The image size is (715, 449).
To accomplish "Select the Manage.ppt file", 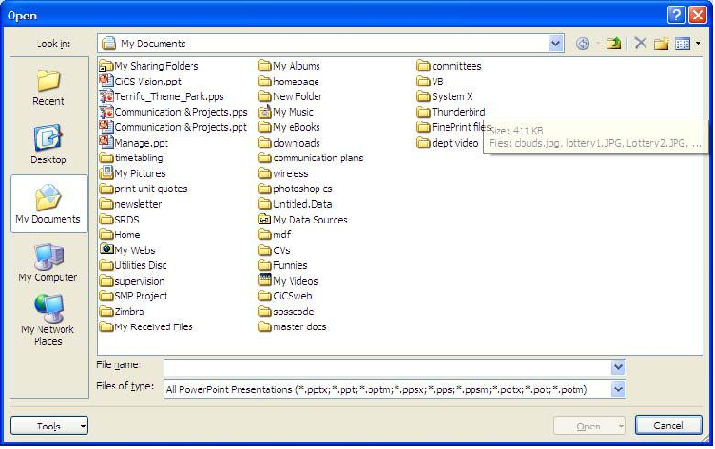I will 134,143.
